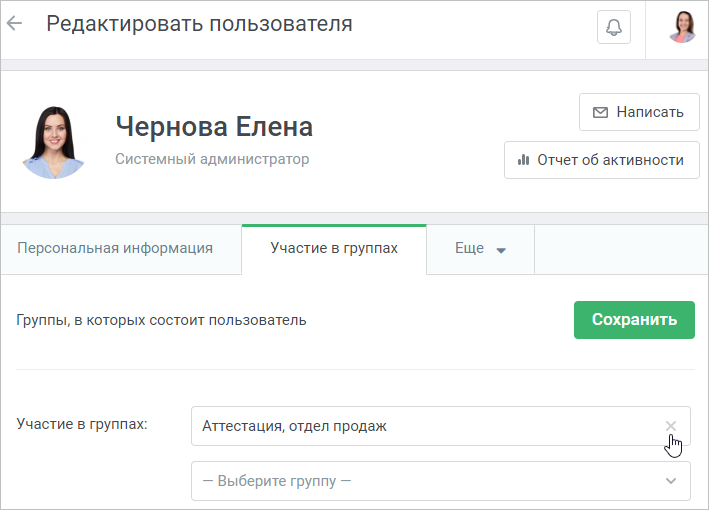The image size is (709, 510).
Task: Open Отчет об активности report
Action: pyautogui.click(x=602, y=160)
